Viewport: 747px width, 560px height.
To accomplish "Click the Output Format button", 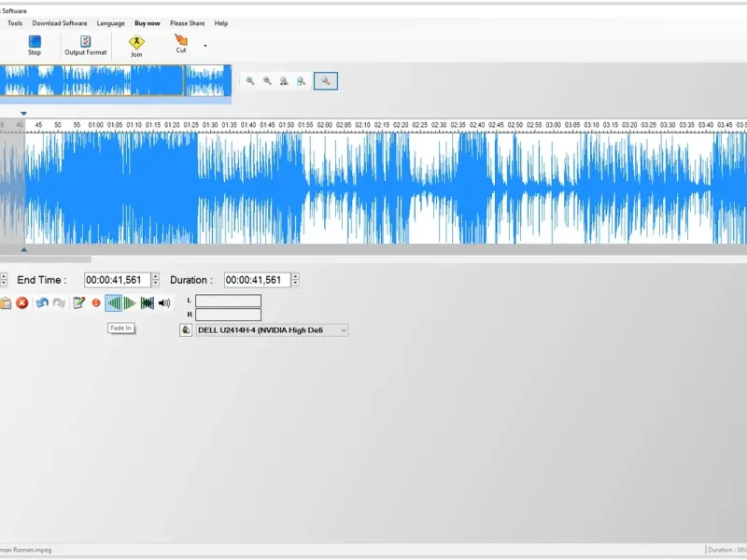I will click(x=86, y=45).
